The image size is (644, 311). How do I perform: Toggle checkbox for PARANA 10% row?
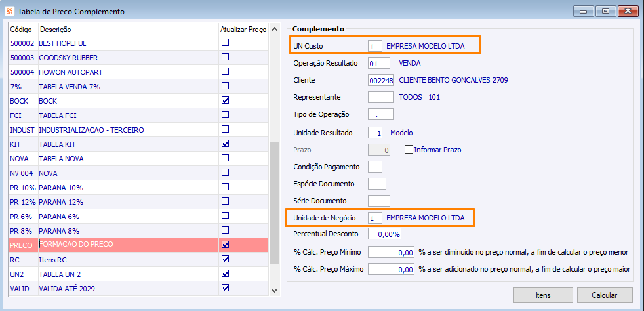pos(225,187)
